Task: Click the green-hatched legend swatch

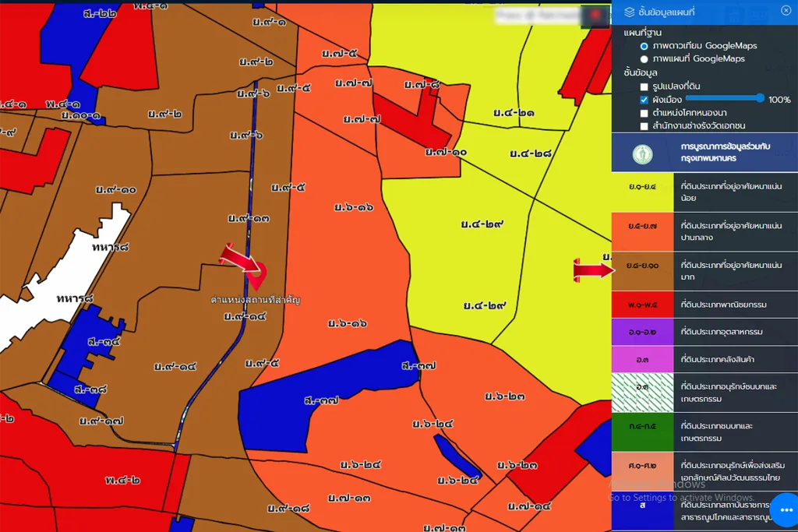Action: [642, 393]
